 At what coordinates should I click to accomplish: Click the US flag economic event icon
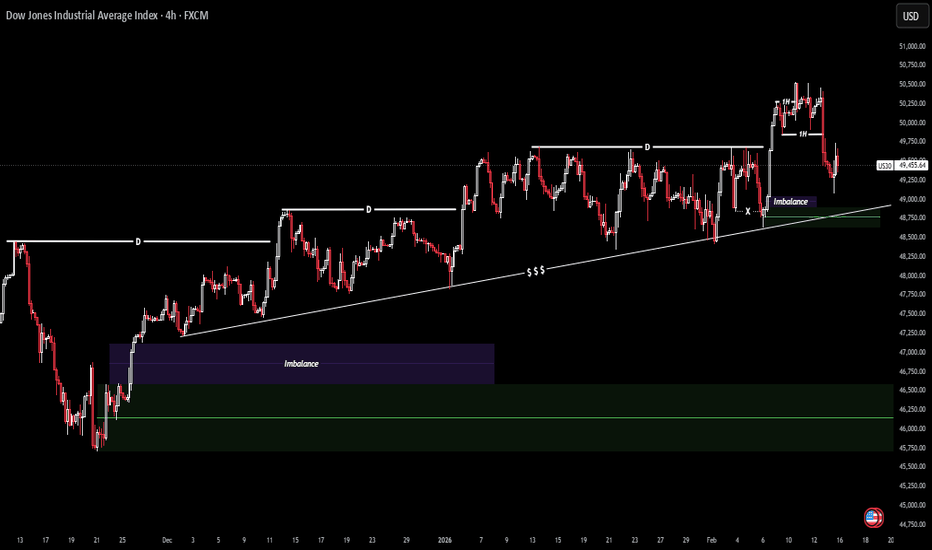873,518
